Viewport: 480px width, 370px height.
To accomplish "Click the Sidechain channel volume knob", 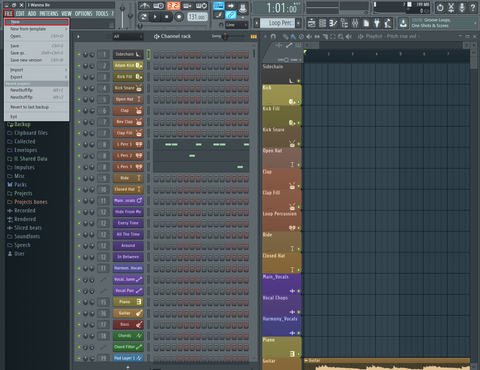I will pyautogui.click(x=91, y=54).
